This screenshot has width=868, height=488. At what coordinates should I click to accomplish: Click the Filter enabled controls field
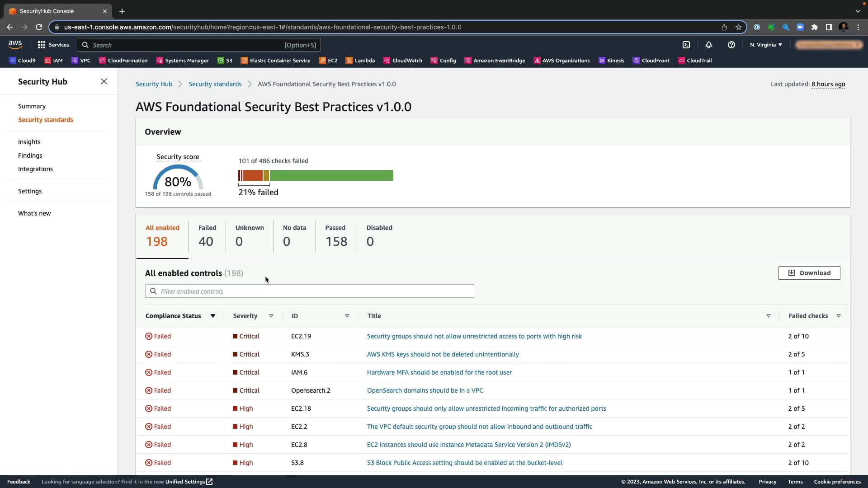[309, 291]
